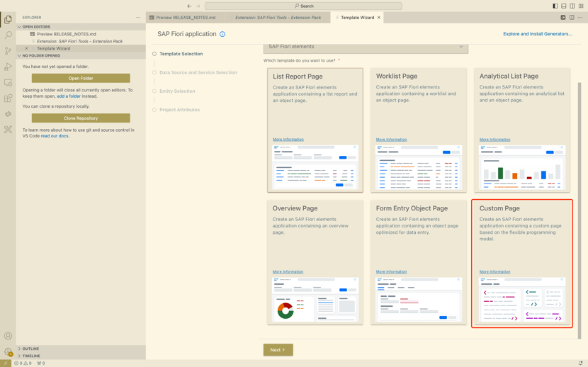Open editor more actions ellipsis
The image size is (588, 367).
point(580,18)
